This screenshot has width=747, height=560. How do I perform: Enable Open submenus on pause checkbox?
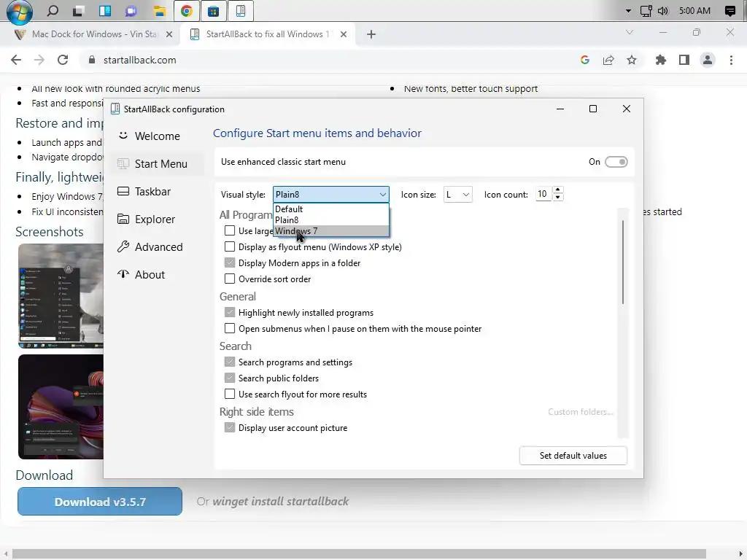coord(230,329)
